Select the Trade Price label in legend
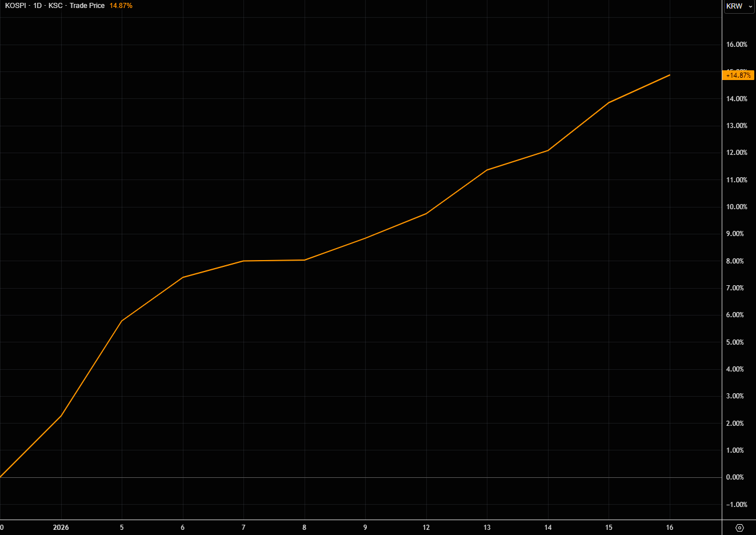This screenshot has width=756, height=535. 87,6
